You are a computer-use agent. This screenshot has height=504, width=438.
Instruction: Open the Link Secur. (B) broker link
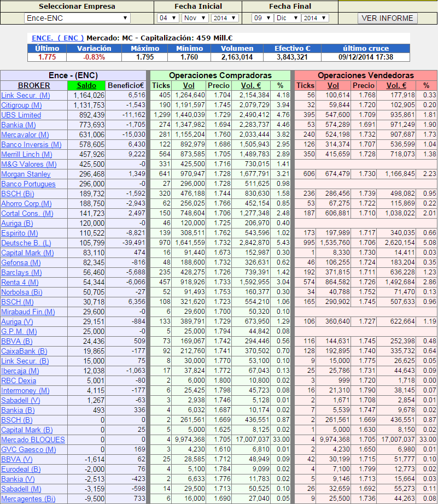click(25, 361)
